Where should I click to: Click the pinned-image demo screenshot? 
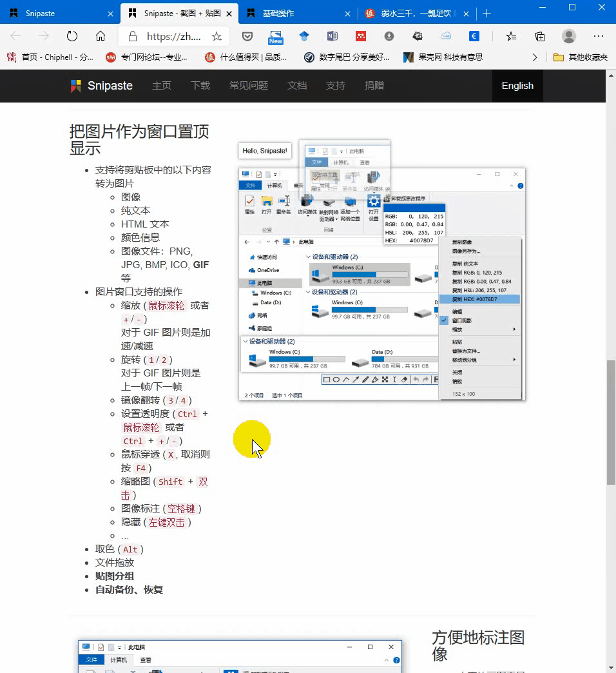point(382,270)
